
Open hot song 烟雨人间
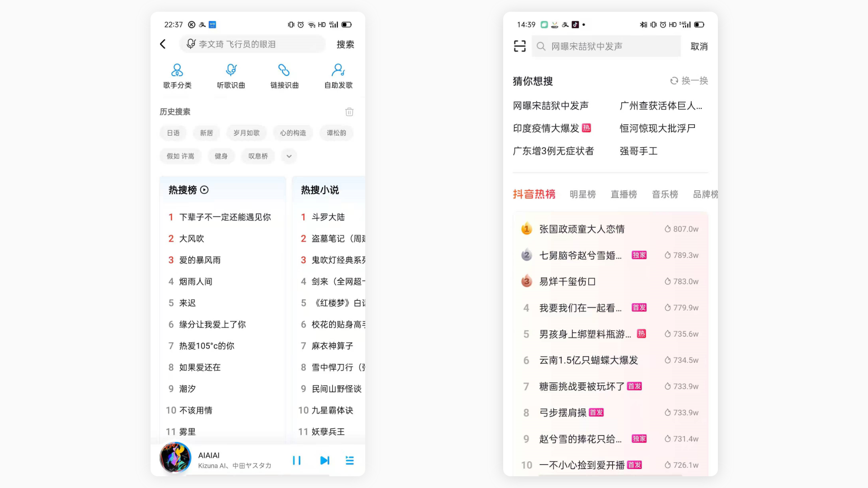(x=196, y=282)
